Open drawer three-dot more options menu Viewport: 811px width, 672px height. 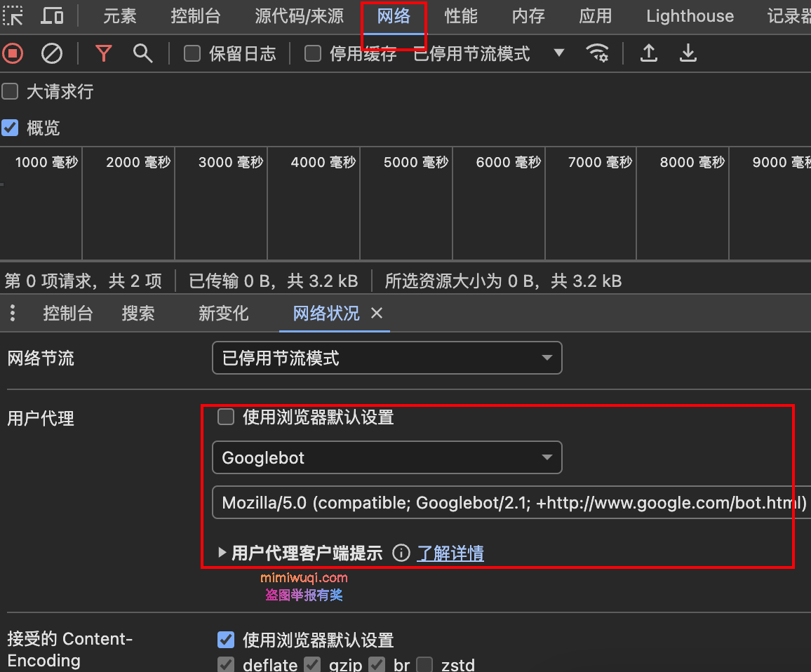coord(13,313)
